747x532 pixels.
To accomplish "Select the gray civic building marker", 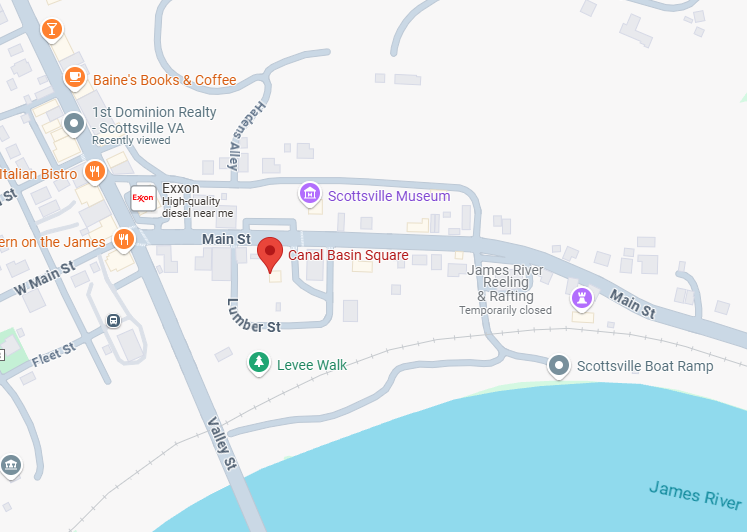I will click(x=10, y=466).
